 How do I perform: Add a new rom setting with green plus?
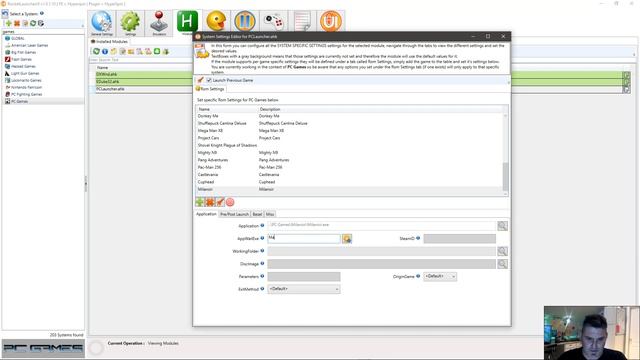pos(200,202)
